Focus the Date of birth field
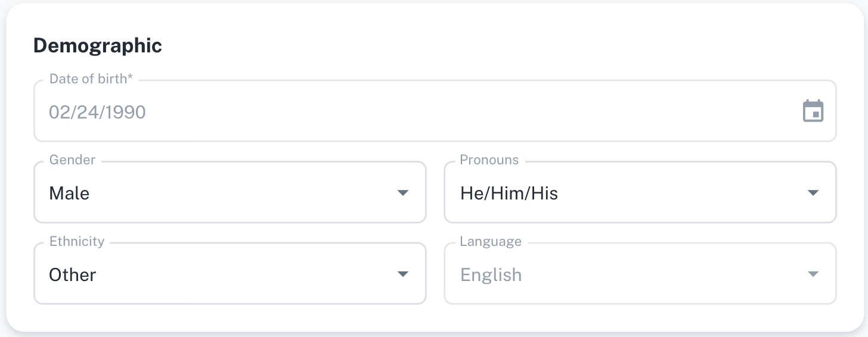This screenshot has width=868, height=337. (x=417, y=112)
